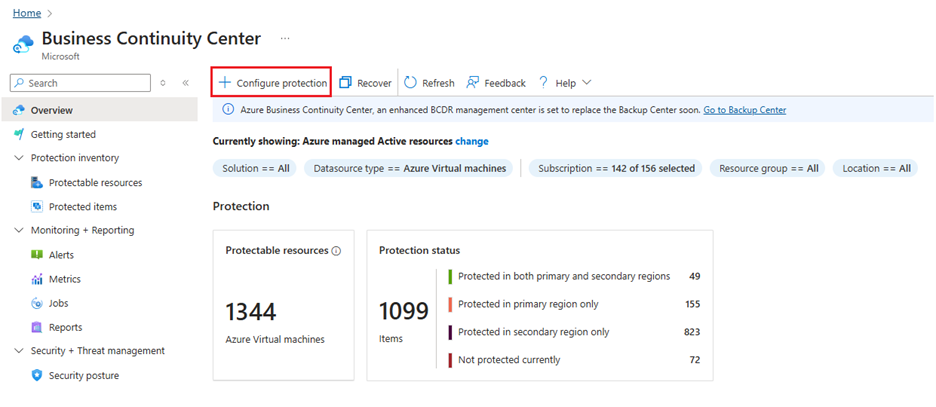Viewport: 936px width, 407px height.
Task: Open the Protectable resources icon
Action: 37,183
